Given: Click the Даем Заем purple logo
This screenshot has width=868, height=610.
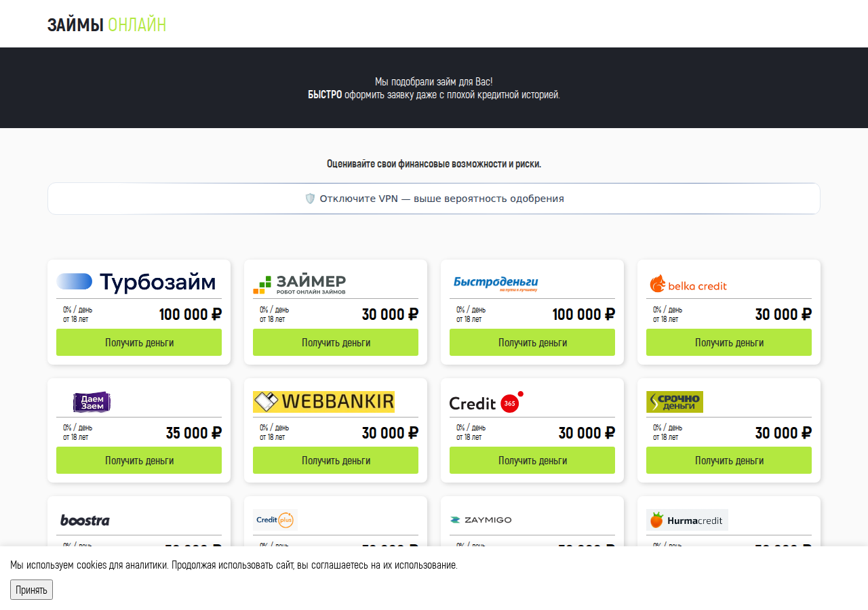Looking at the screenshot, I should (92, 402).
